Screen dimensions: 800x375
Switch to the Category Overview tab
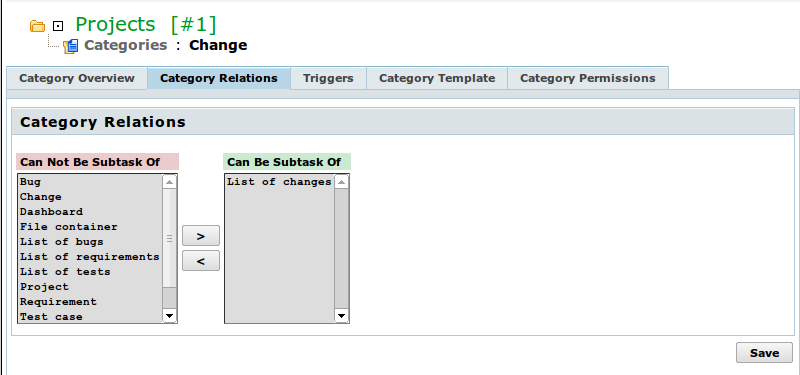(x=77, y=78)
